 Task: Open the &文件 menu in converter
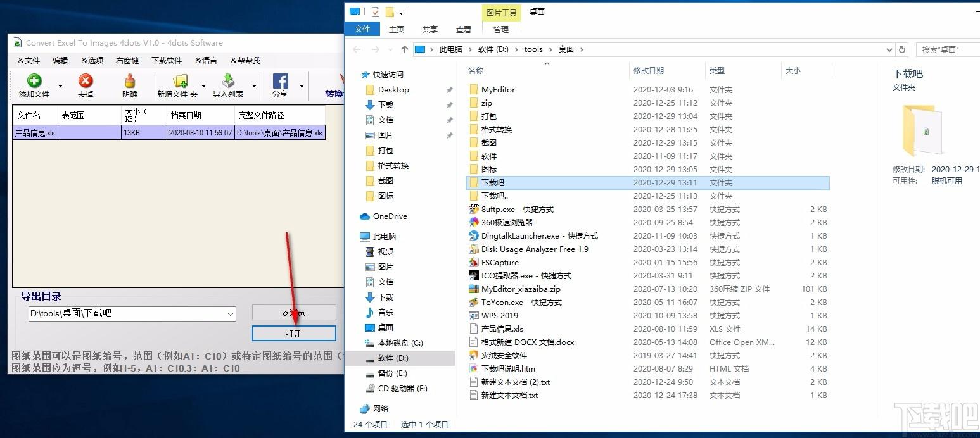pyautogui.click(x=29, y=61)
